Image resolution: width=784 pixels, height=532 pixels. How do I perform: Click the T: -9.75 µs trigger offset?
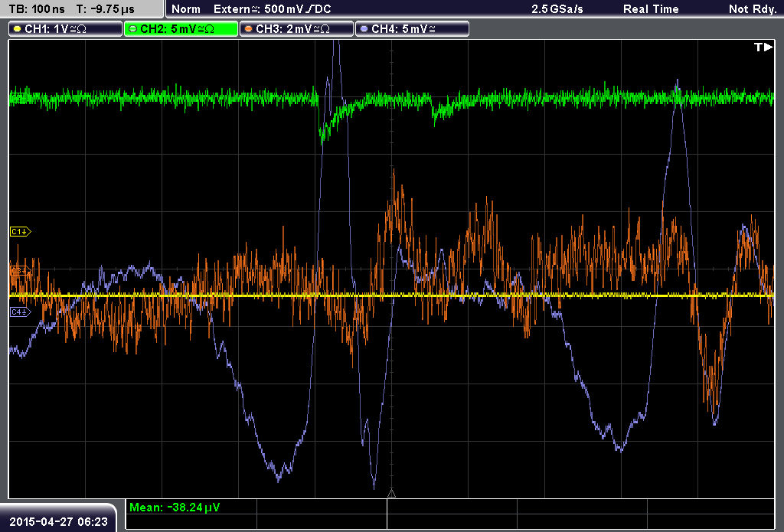pos(106,9)
